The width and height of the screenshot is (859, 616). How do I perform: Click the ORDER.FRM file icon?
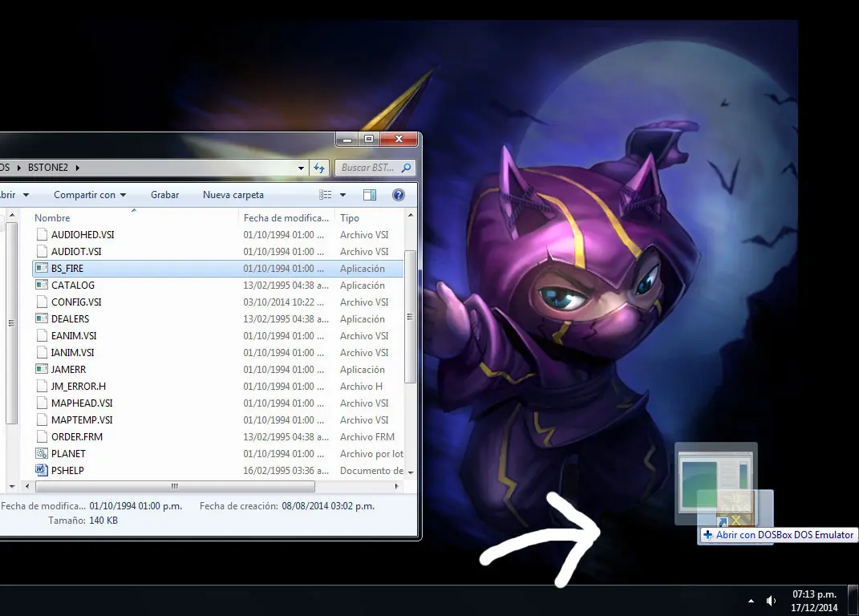(x=41, y=437)
